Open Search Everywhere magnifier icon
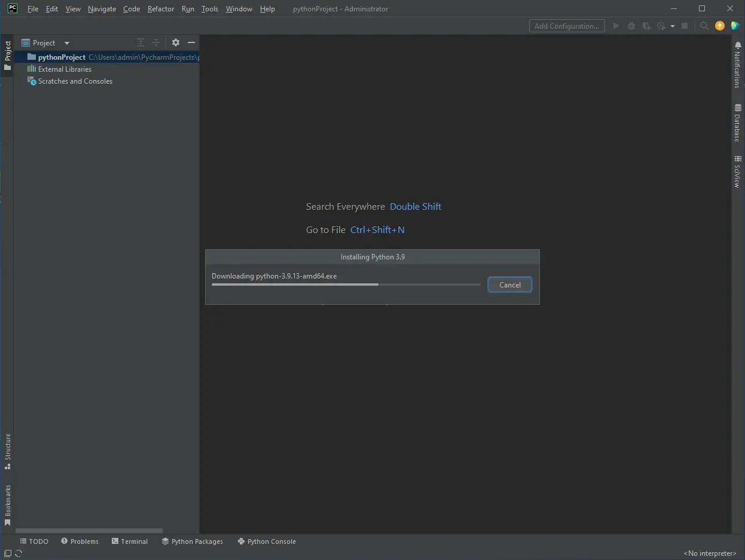Viewport: 745px width, 560px height. pyautogui.click(x=704, y=26)
